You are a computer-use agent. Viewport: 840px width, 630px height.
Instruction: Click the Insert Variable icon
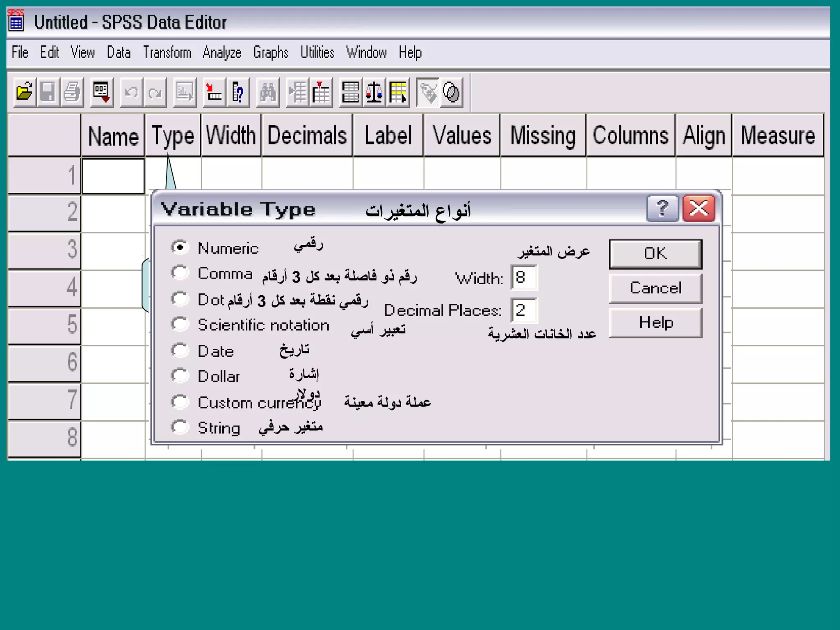pos(321,92)
